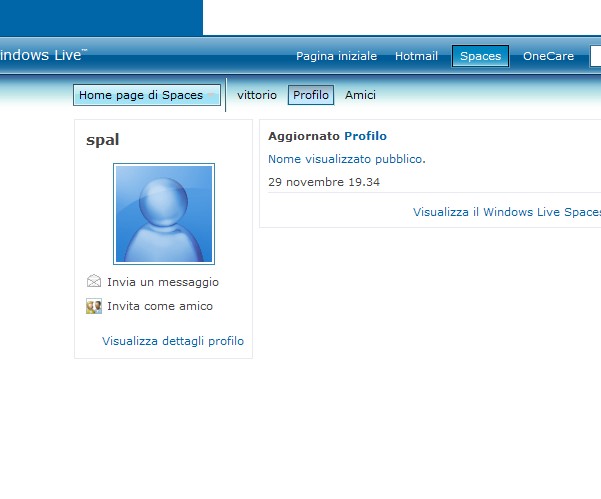Open Pagina iniziale in top navigation
Image resolution: width=601 pixels, height=499 pixels.
[x=336, y=56]
